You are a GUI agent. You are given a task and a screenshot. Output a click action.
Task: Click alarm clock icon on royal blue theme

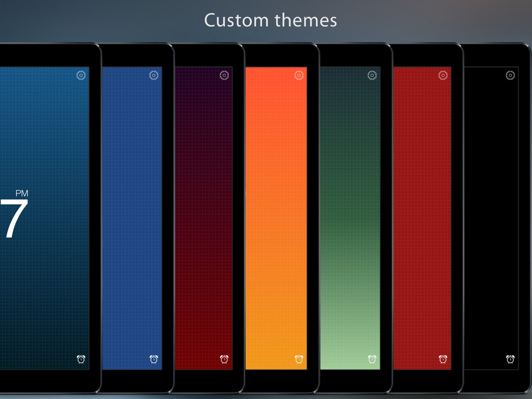coord(154,359)
